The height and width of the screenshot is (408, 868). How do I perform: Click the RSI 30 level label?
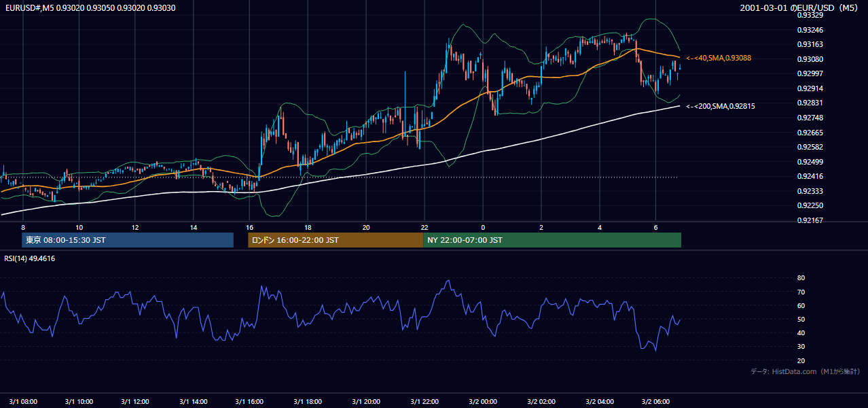point(801,347)
